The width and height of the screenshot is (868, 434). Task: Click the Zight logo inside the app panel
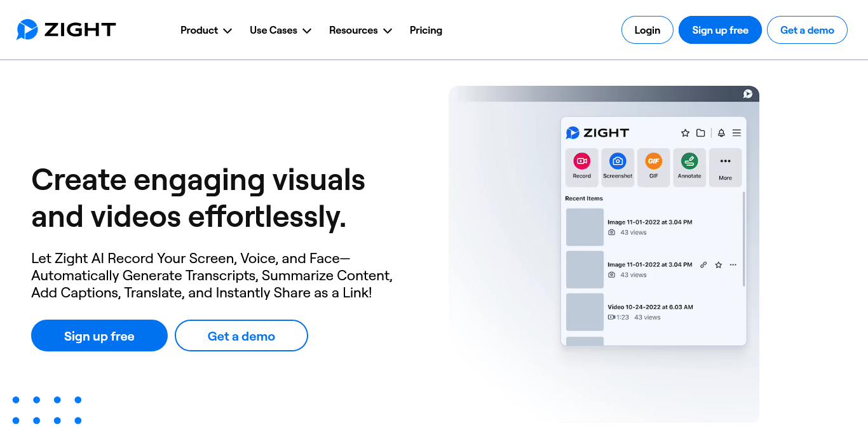(x=597, y=133)
